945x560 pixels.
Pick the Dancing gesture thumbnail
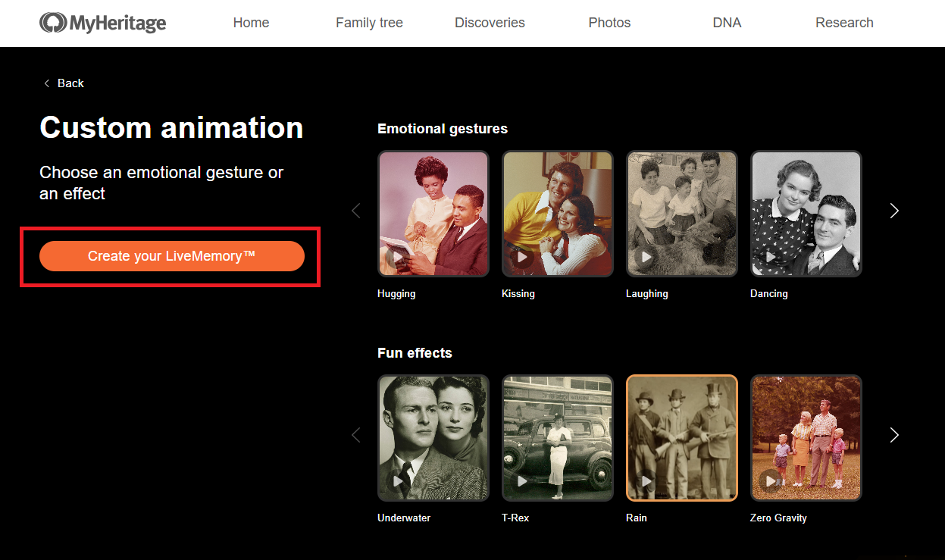point(806,214)
